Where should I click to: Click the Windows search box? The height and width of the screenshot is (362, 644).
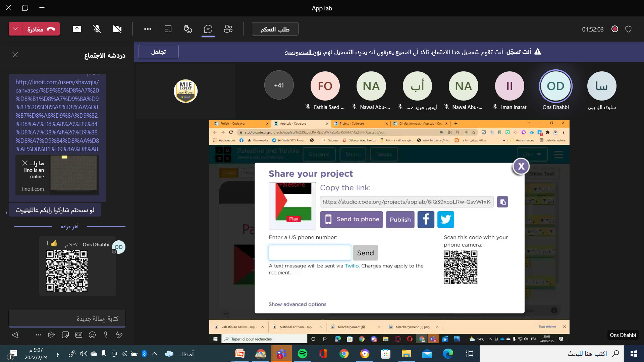[x=552, y=354]
